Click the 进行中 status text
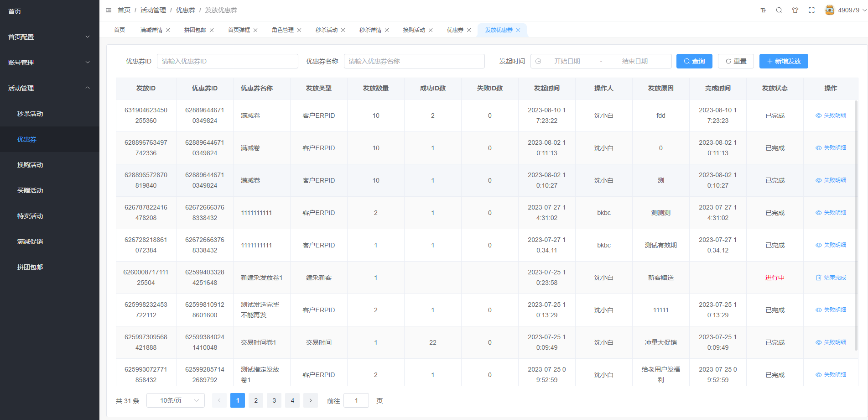 pyautogui.click(x=775, y=278)
